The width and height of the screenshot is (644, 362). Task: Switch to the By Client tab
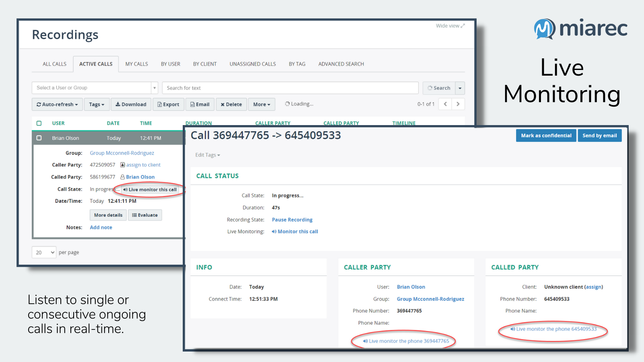(x=204, y=64)
